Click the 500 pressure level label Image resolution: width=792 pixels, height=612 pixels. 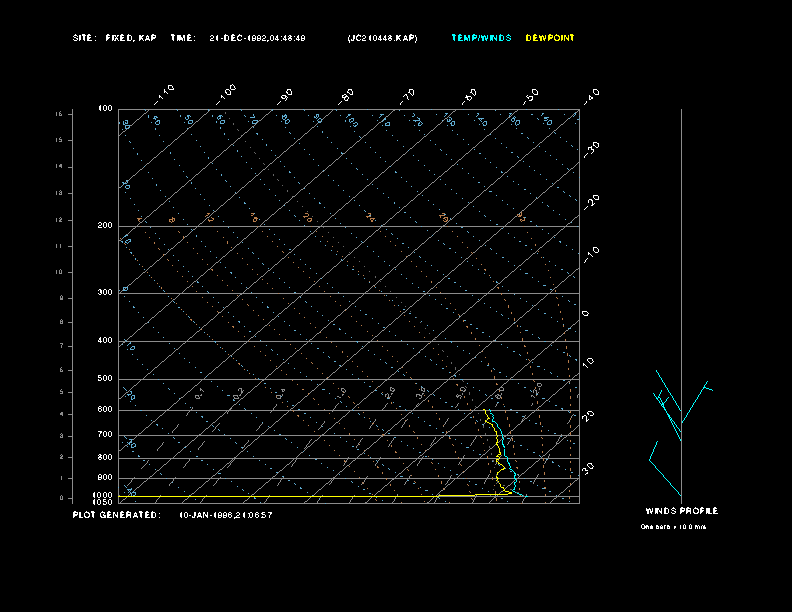point(105,379)
